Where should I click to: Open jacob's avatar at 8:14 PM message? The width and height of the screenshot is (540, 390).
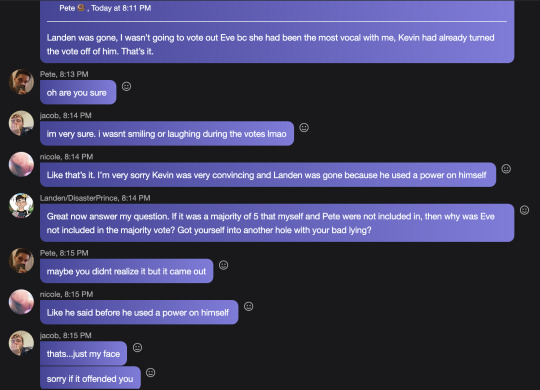pyautogui.click(x=21, y=123)
